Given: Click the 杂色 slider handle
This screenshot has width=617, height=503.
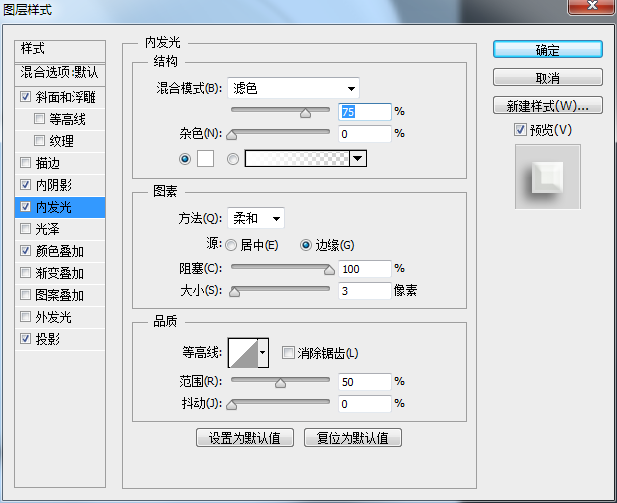Looking at the screenshot, I should click(x=232, y=135).
